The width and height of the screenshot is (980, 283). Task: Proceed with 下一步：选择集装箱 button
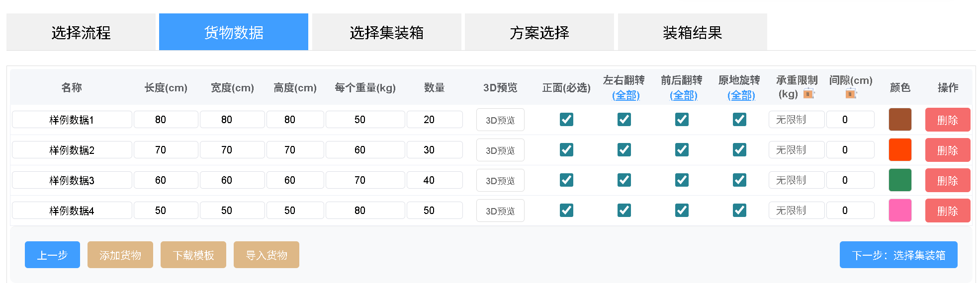click(898, 255)
